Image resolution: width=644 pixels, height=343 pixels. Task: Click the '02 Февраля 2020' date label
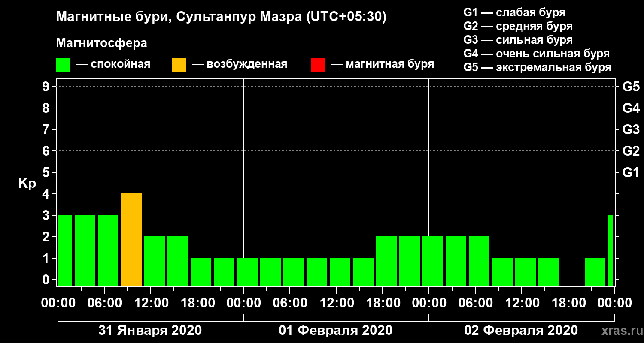[521, 331]
